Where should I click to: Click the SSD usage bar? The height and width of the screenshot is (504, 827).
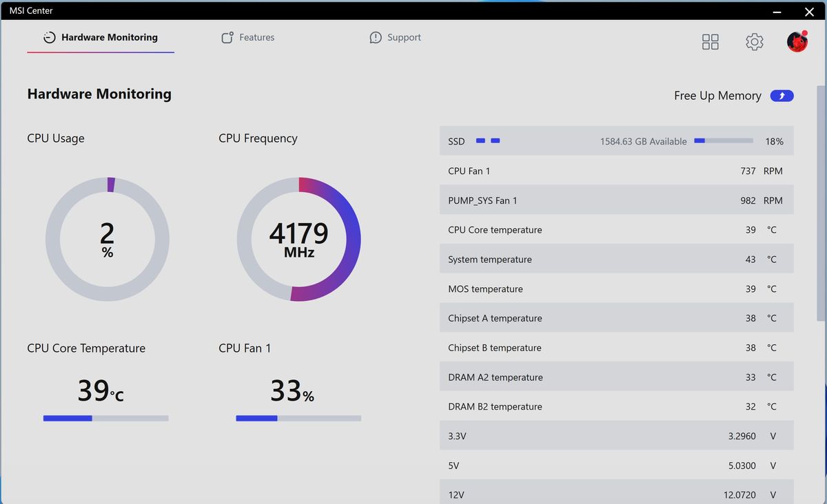pos(724,140)
